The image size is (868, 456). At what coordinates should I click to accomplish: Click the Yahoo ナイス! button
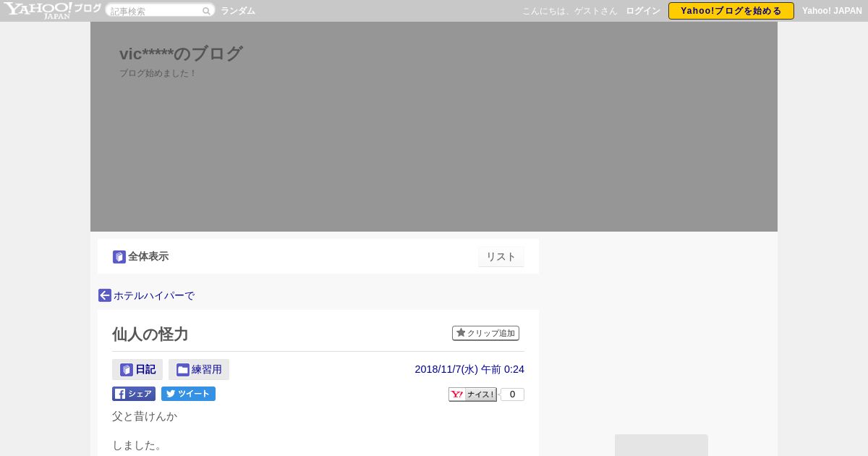point(472,394)
